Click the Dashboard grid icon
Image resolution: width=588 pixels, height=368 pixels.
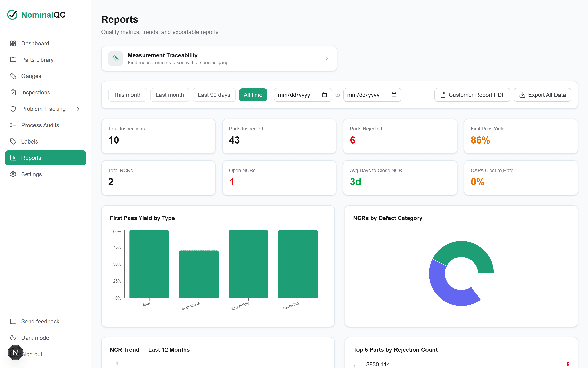tap(13, 43)
